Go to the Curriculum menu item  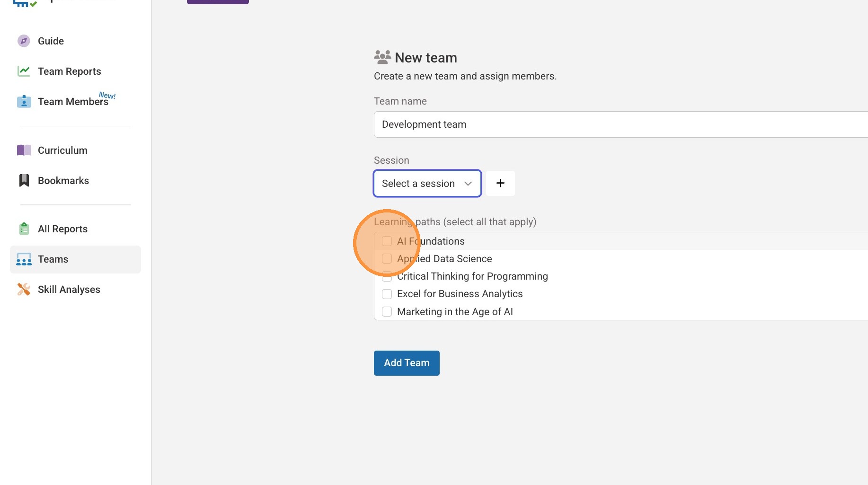click(x=62, y=150)
